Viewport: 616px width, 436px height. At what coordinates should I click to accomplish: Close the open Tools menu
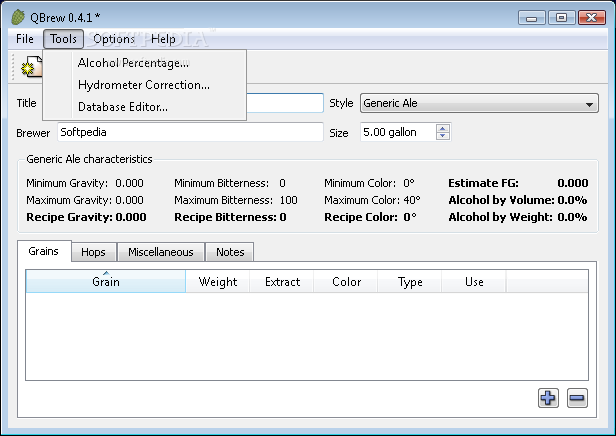click(x=63, y=39)
